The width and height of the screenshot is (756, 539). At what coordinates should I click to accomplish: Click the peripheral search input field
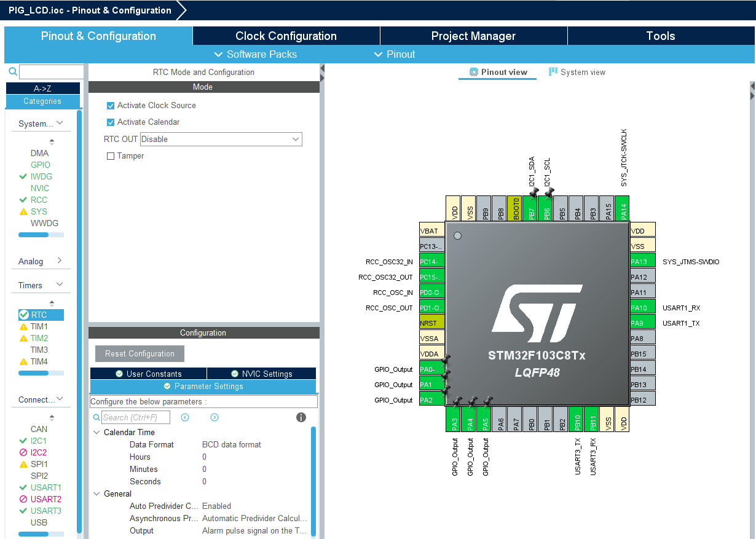coord(51,72)
